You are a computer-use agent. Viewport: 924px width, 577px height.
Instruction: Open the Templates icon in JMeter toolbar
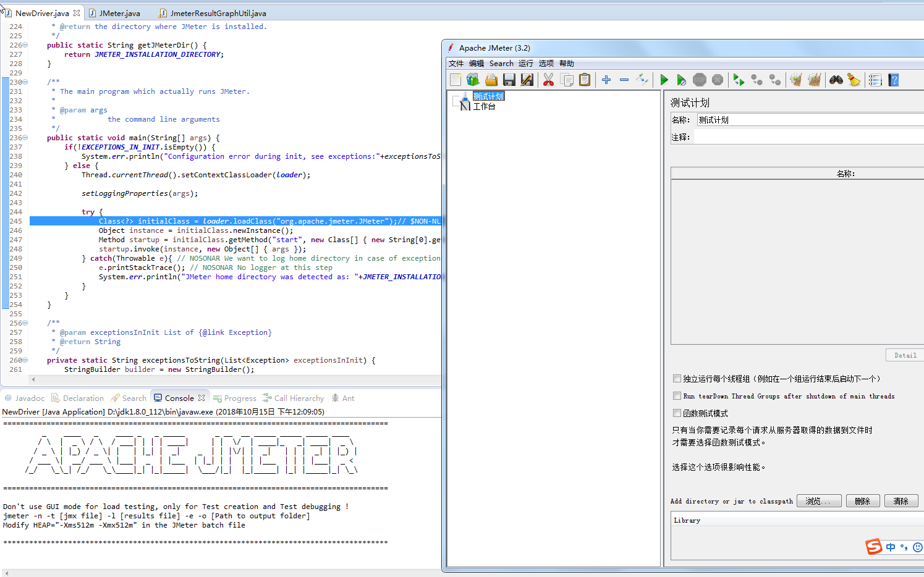[x=473, y=80]
